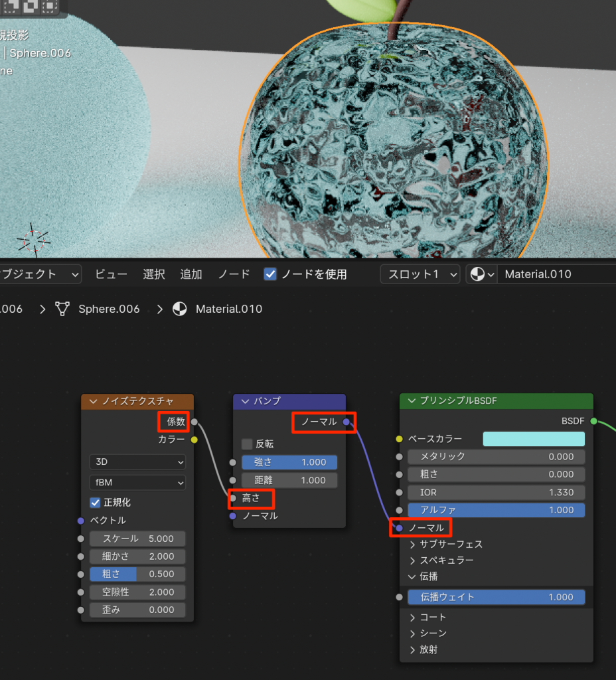Click the green BSDF output socket
The width and height of the screenshot is (616, 680).
pos(593,421)
